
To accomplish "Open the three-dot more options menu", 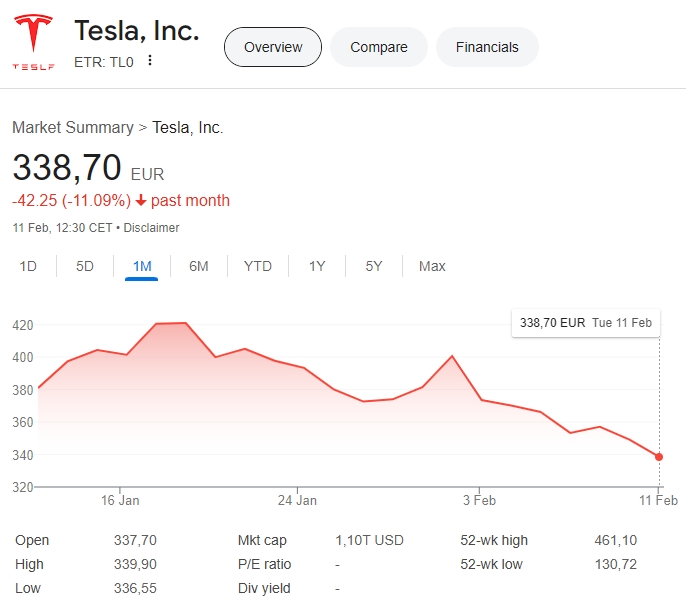I will (x=150, y=61).
